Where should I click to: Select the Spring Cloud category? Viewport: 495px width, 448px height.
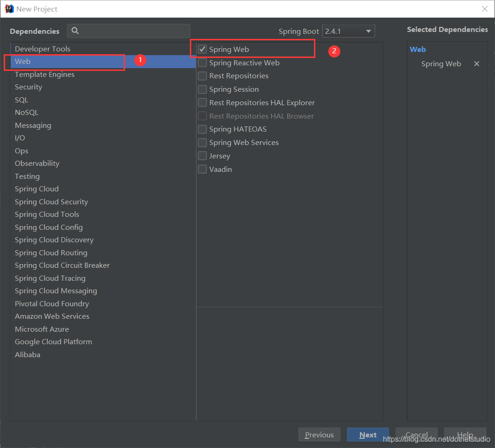[x=103, y=189]
